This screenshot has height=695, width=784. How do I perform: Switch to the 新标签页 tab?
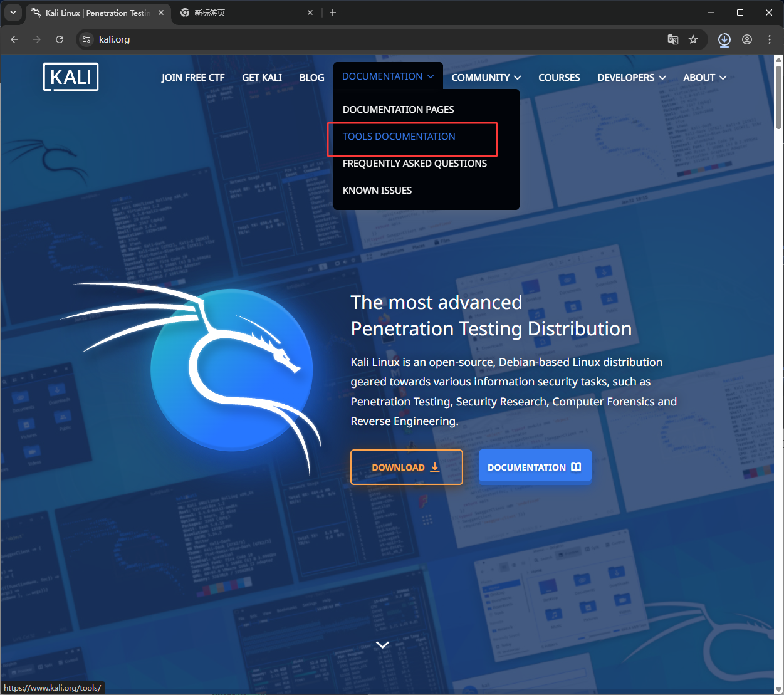click(x=246, y=13)
